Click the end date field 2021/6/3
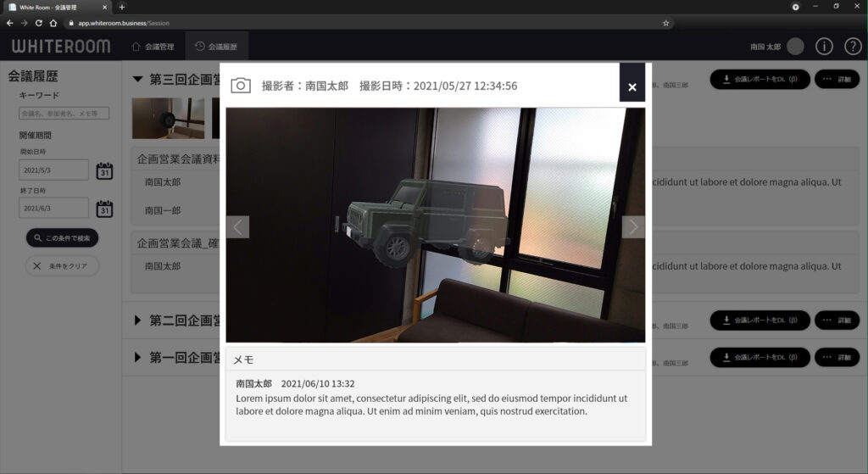This screenshot has width=868, height=474. [53, 209]
